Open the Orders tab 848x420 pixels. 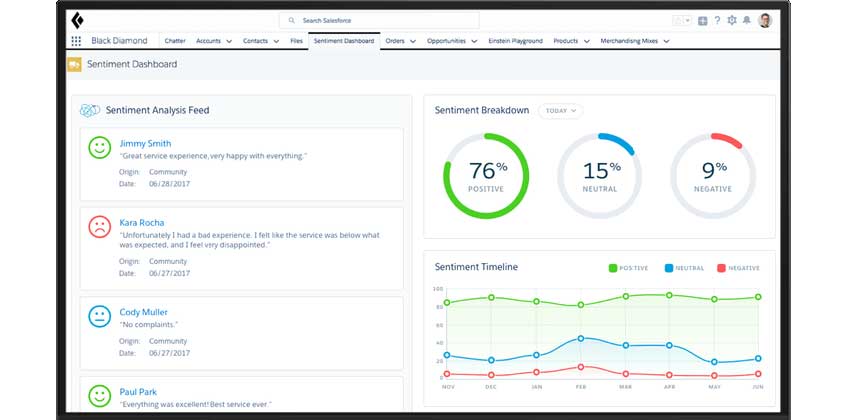pyautogui.click(x=395, y=41)
